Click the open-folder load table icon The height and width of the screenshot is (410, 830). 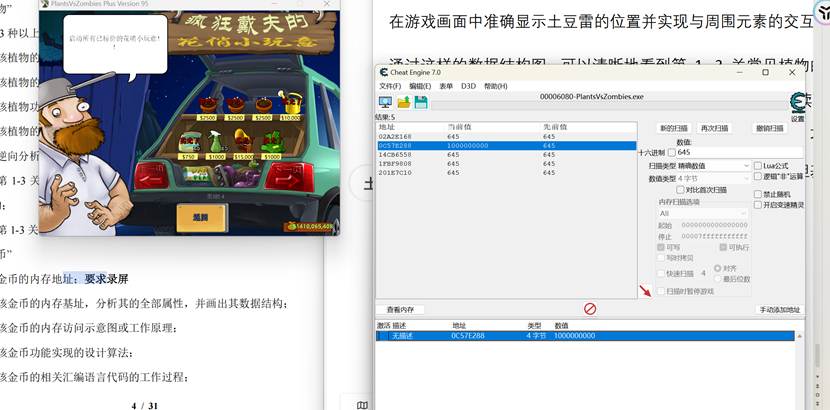pyautogui.click(x=403, y=103)
